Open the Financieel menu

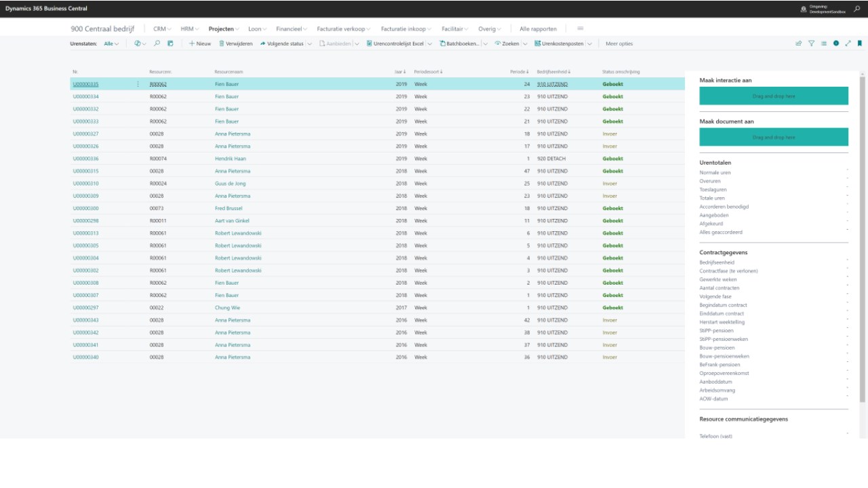point(292,29)
